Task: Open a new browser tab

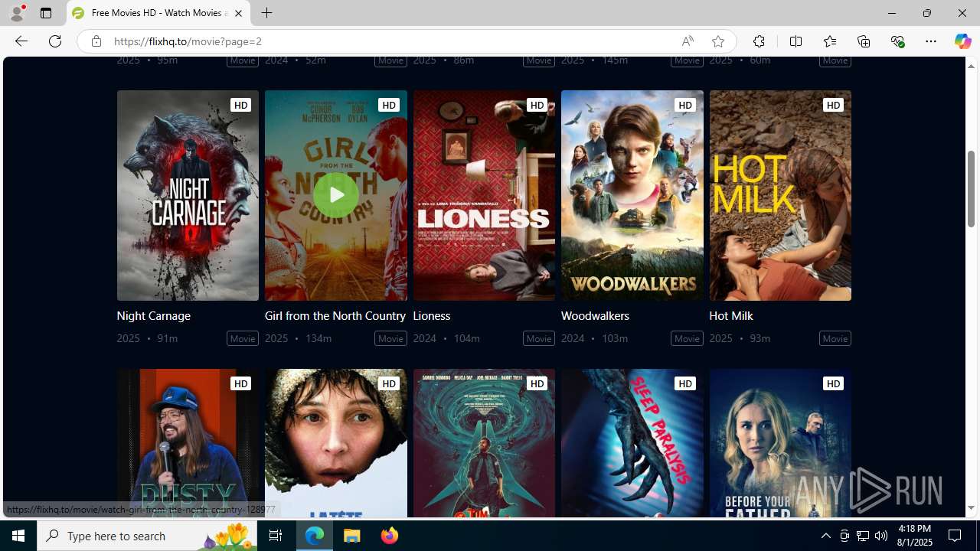Action: [266, 13]
